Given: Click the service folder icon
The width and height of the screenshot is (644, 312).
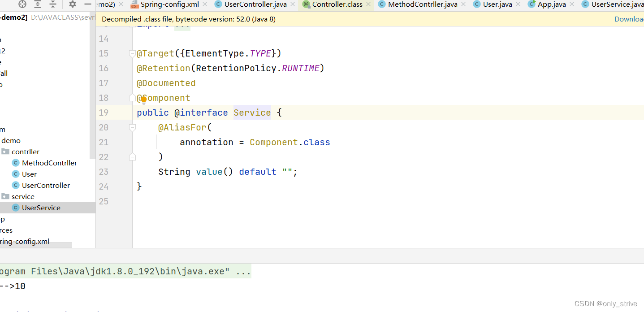Looking at the screenshot, I should click(5, 196).
